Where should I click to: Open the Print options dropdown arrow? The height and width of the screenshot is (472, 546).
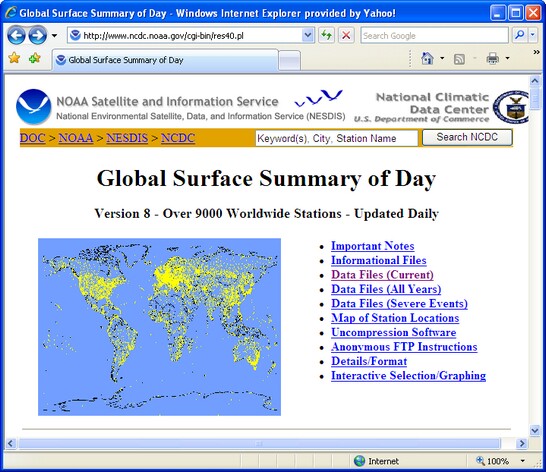pyautogui.click(x=507, y=58)
